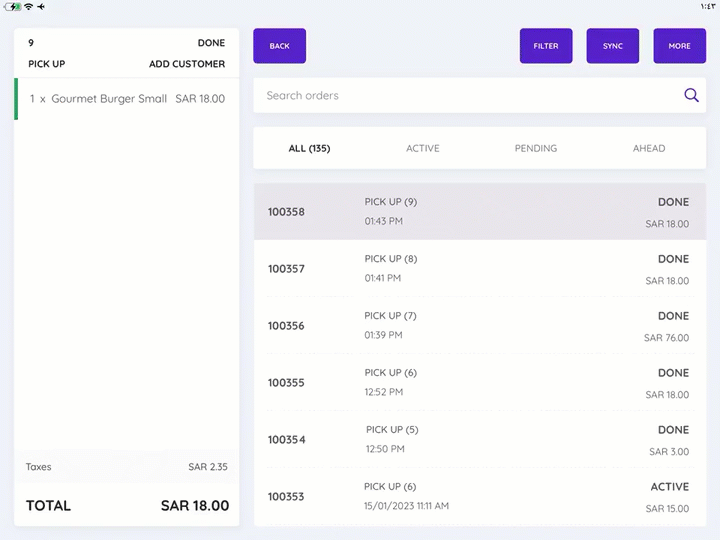Screen dimensions: 720x540
Task: Tap the battery icon in status bar
Action: (13, 6)
